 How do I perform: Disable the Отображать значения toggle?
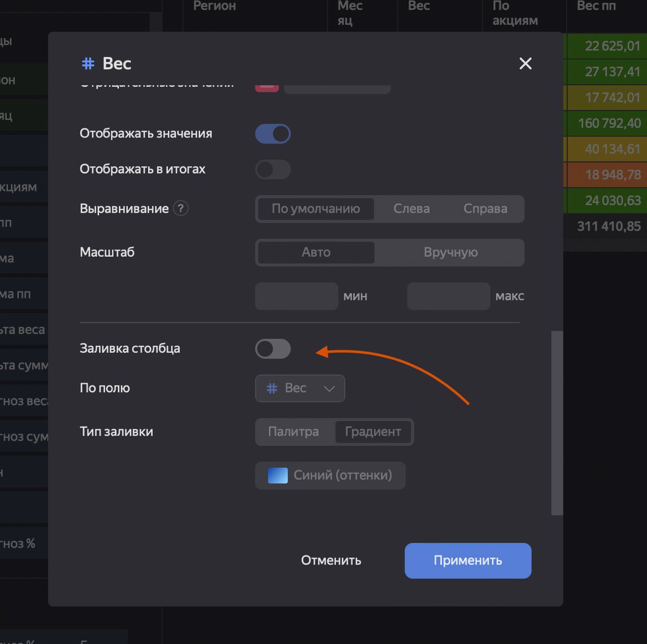[273, 134]
